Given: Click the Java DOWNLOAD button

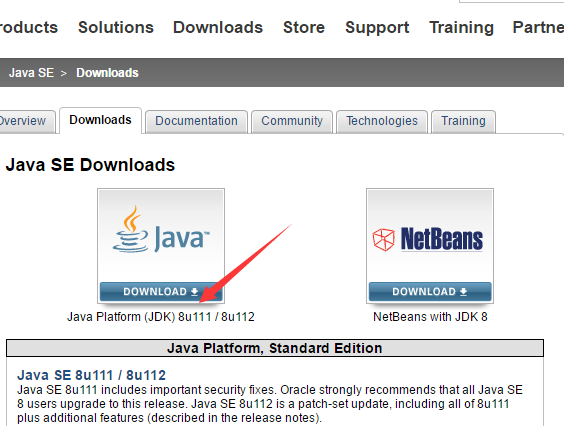Looking at the screenshot, I should pyautogui.click(x=161, y=291).
